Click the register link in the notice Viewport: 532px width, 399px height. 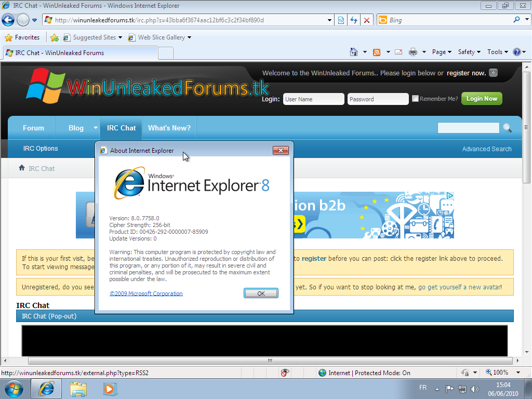[x=314, y=259]
